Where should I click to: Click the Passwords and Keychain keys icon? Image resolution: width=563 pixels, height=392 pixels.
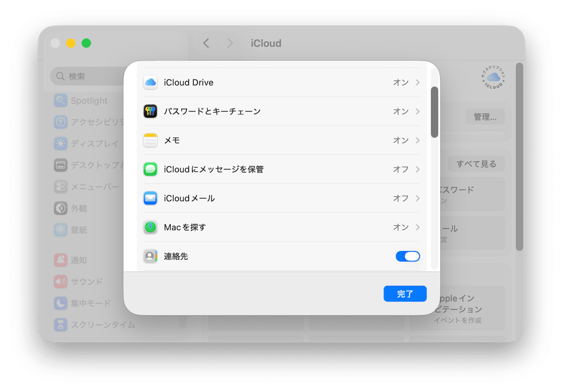click(150, 111)
